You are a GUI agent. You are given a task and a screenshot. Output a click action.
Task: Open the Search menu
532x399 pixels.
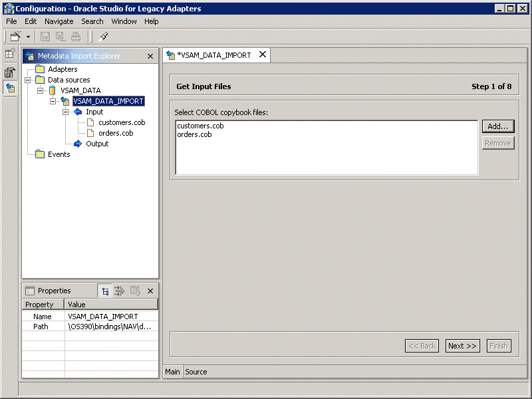(92, 21)
